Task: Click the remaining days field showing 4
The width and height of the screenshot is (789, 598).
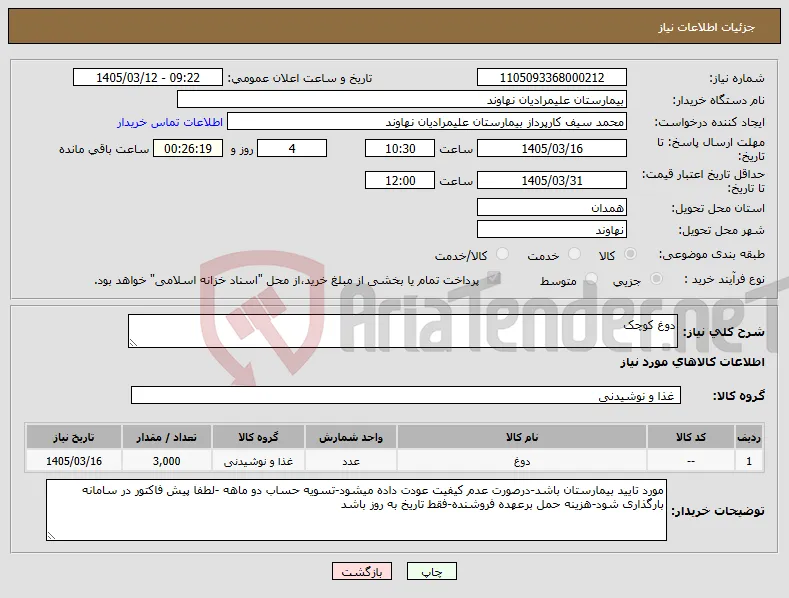Action: click(x=292, y=148)
